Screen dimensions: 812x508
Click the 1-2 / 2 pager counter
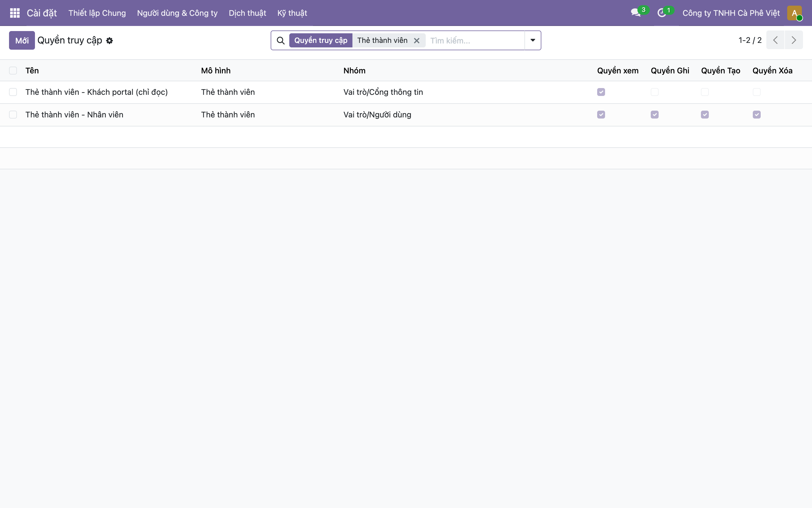click(x=750, y=40)
